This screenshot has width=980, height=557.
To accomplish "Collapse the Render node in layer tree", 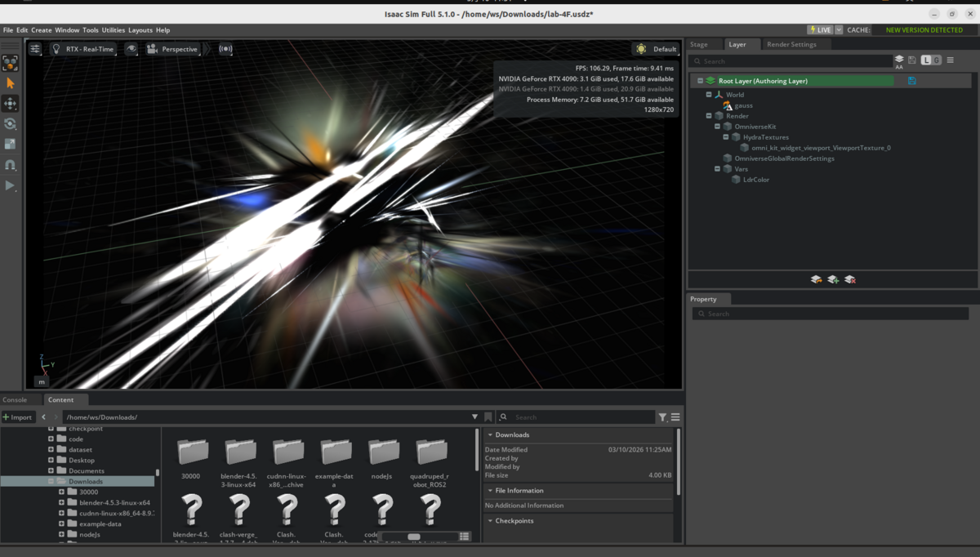I will coord(709,116).
